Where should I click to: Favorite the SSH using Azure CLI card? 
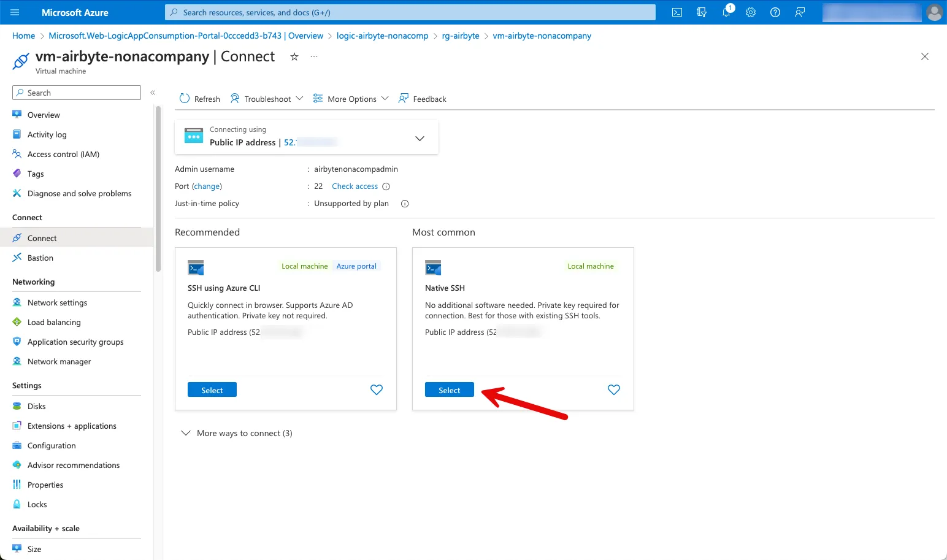pyautogui.click(x=377, y=389)
